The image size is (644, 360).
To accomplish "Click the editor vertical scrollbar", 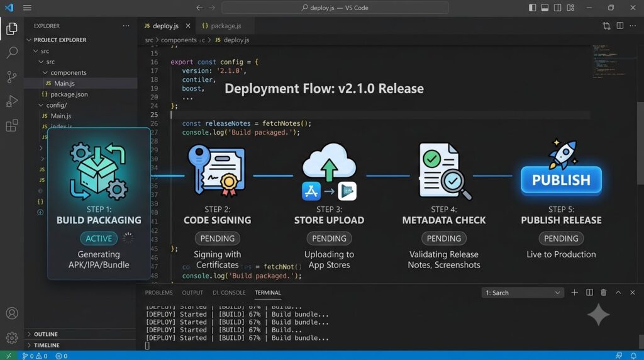I will (640, 144).
